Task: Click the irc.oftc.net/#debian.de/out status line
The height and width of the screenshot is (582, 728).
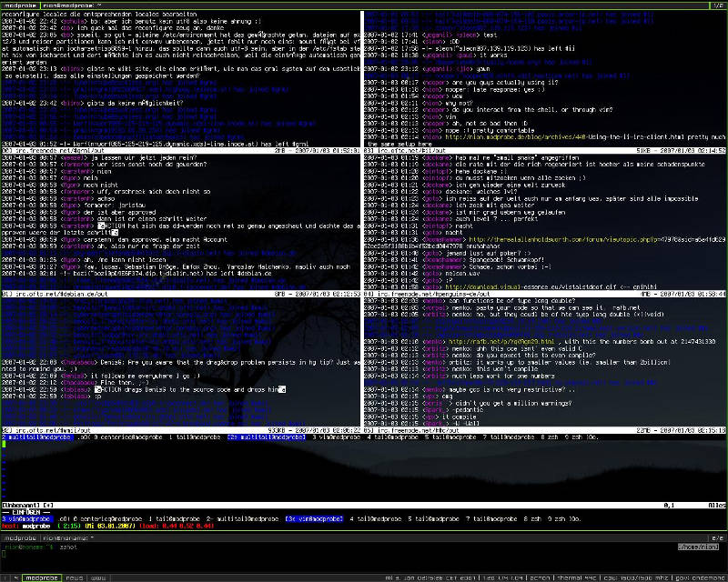Action: click(x=180, y=294)
